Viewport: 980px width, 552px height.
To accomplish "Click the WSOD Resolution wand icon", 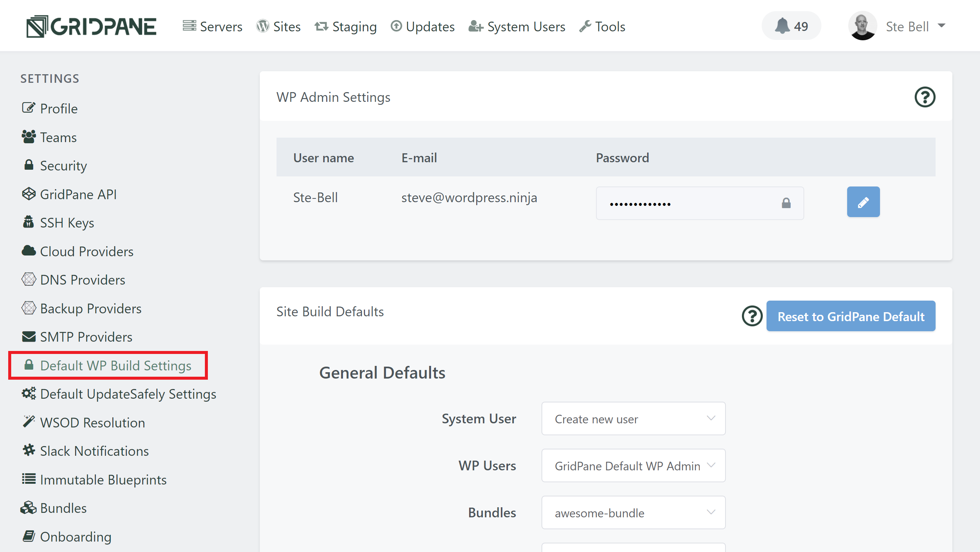I will pos(28,422).
